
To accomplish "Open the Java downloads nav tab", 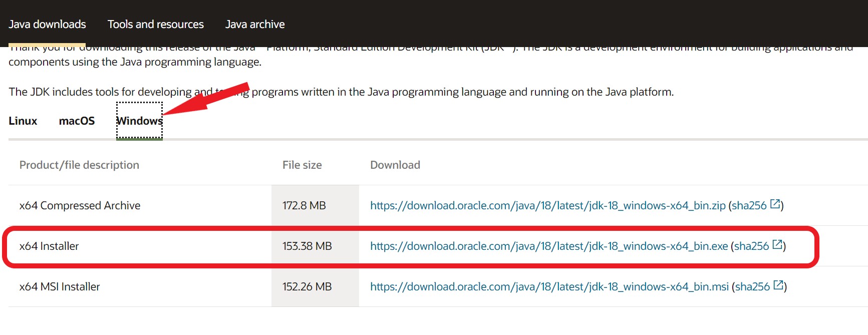I will point(47,24).
